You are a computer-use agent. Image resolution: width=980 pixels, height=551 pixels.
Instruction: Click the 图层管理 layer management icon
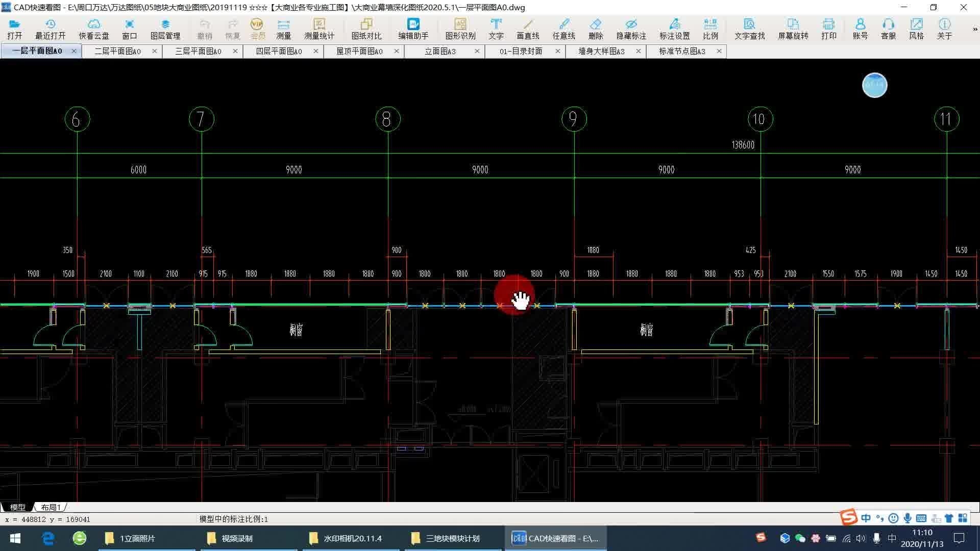[x=165, y=29]
